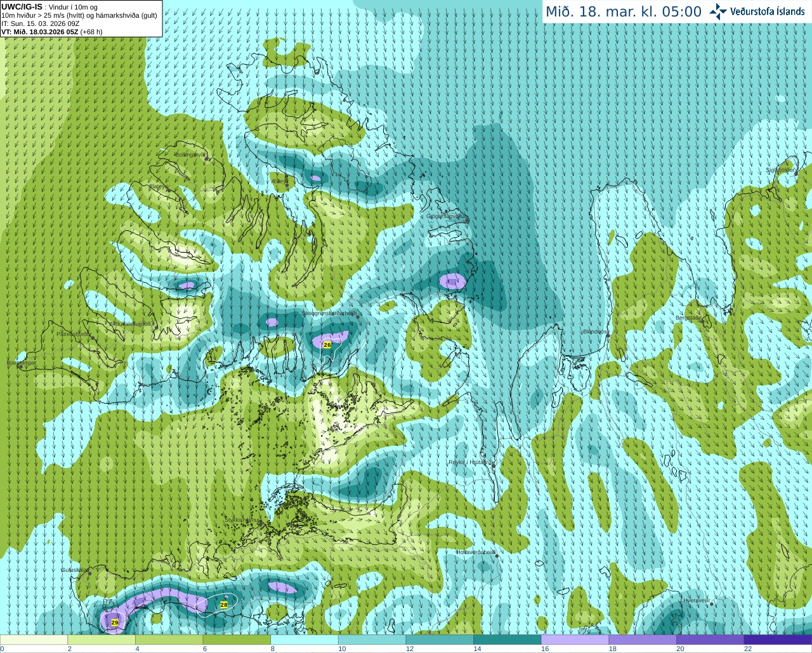Screen dimensions: 812x653
Task: Click the Holtavörðuheiði station dot
Action: click(x=497, y=557)
